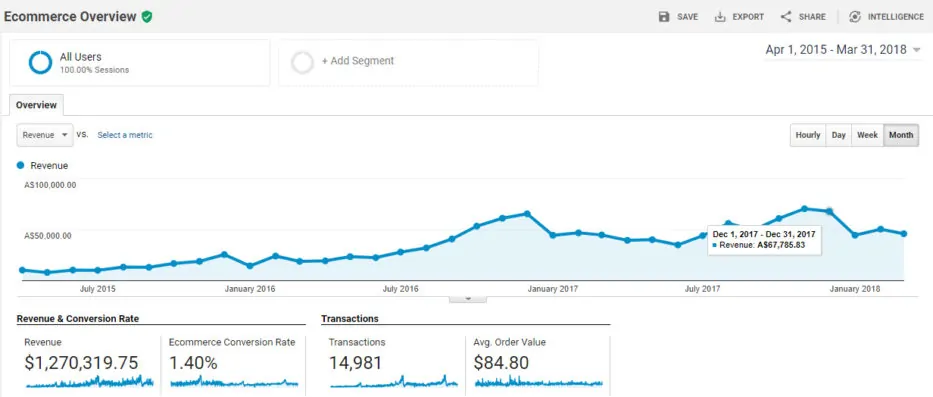
Task: Click the 100.00% Sessions text
Action: pos(94,70)
